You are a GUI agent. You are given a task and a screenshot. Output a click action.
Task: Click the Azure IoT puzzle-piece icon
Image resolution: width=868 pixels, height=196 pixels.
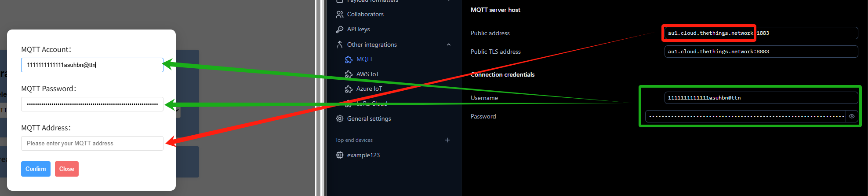pyautogui.click(x=349, y=89)
